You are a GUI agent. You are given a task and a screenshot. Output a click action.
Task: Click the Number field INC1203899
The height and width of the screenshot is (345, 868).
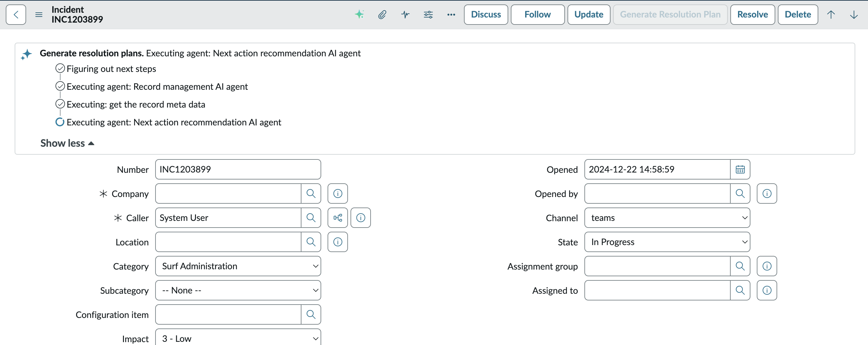pyautogui.click(x=238, y=169)
